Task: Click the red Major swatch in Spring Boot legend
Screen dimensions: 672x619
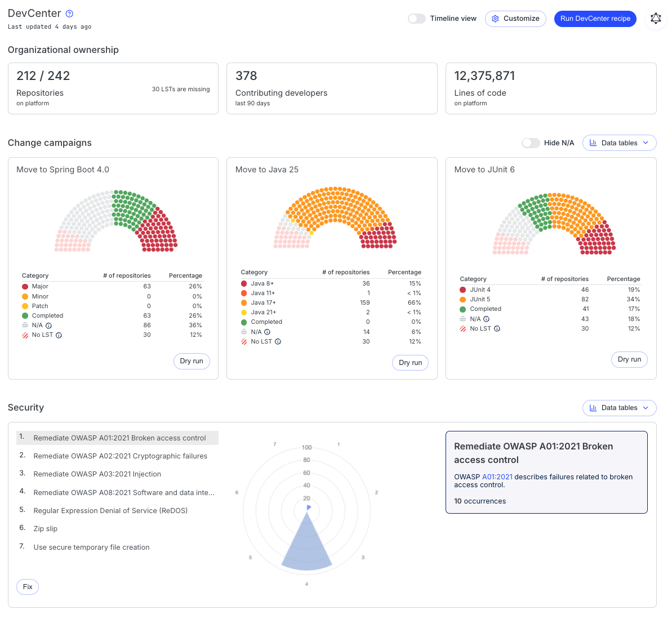Action: pyautogui.click(x=25, y=287)
